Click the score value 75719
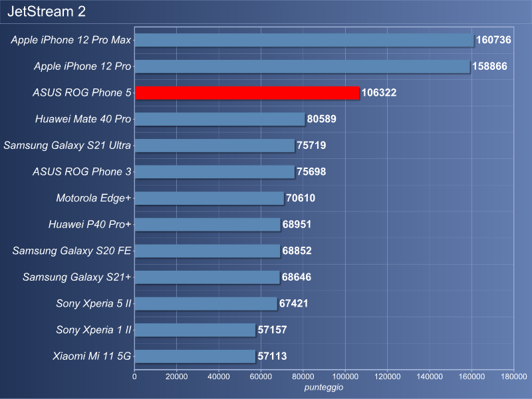 click(x=311, y=145)
